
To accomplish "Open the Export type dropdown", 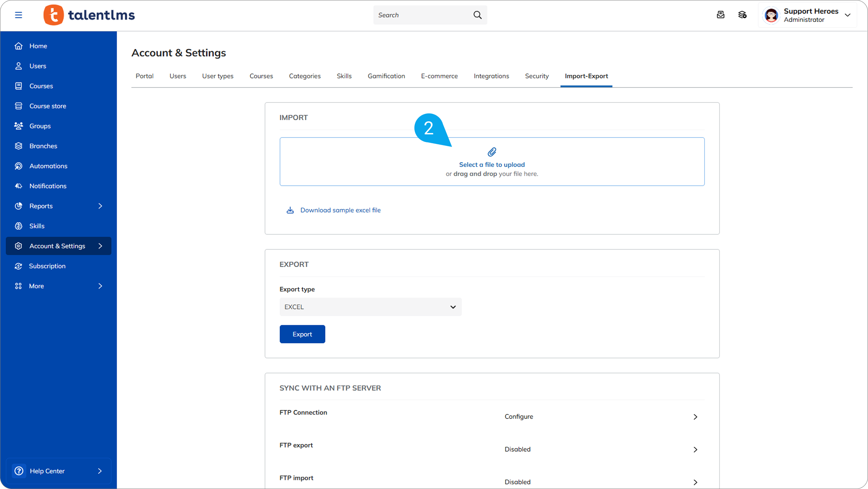I will [x=370, y=307].
